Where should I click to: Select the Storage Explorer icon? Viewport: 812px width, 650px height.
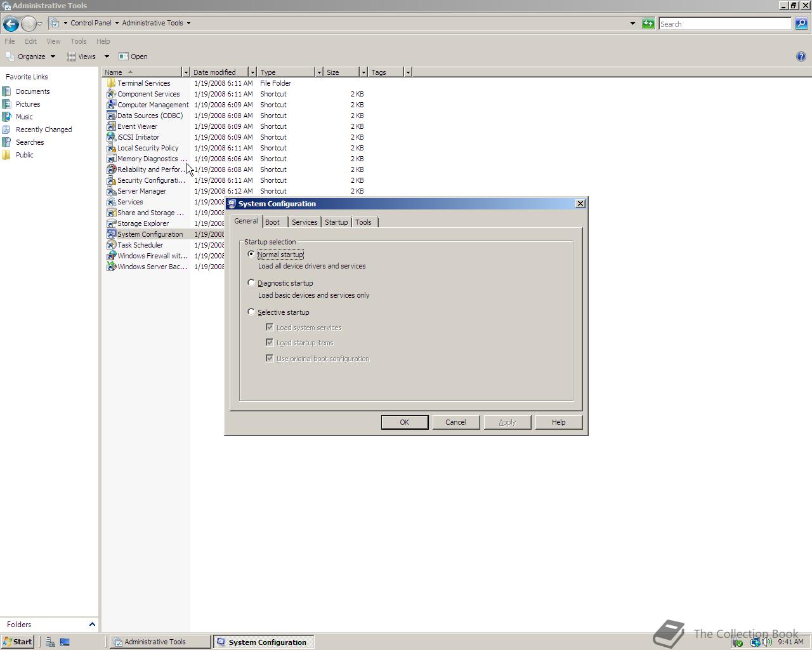pyautogui.click(x=111, y=223)
